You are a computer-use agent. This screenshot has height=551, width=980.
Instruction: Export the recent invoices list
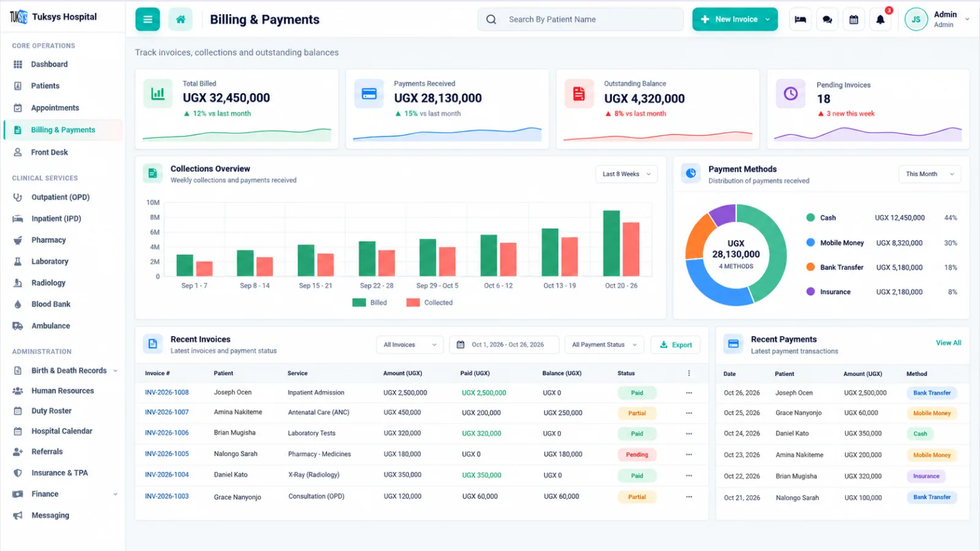(676, 345)
